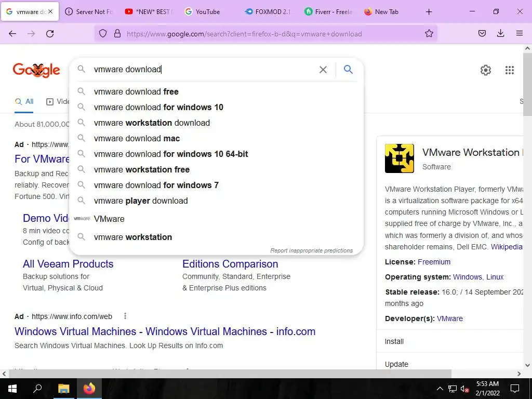This screenshot has height=399, width=532.
Task: Open All Veeam Products link
Action: [x=68, y=264]
